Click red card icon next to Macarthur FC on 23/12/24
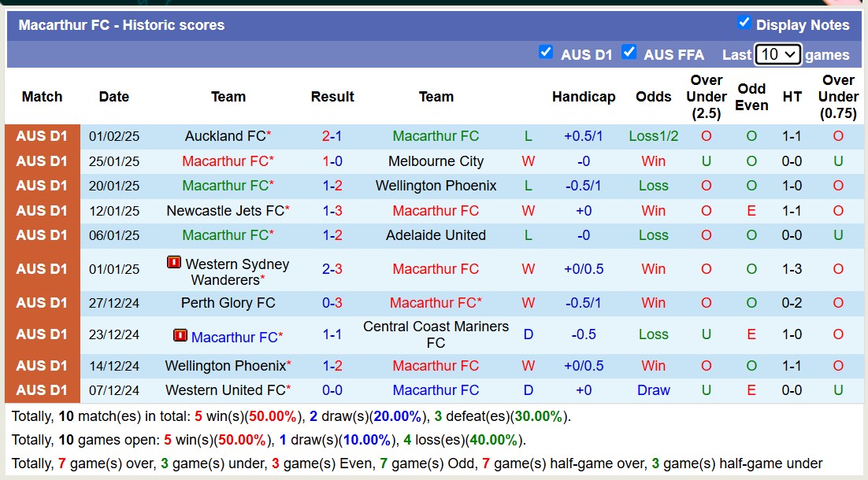The height and width of the screenshot is (480, 868). 180,336
